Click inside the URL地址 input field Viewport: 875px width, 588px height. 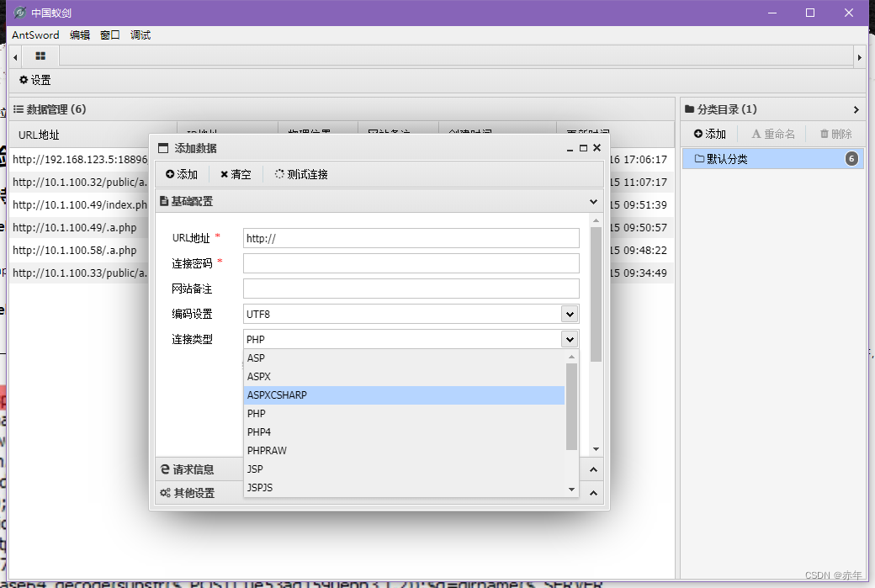pos(410,237)
